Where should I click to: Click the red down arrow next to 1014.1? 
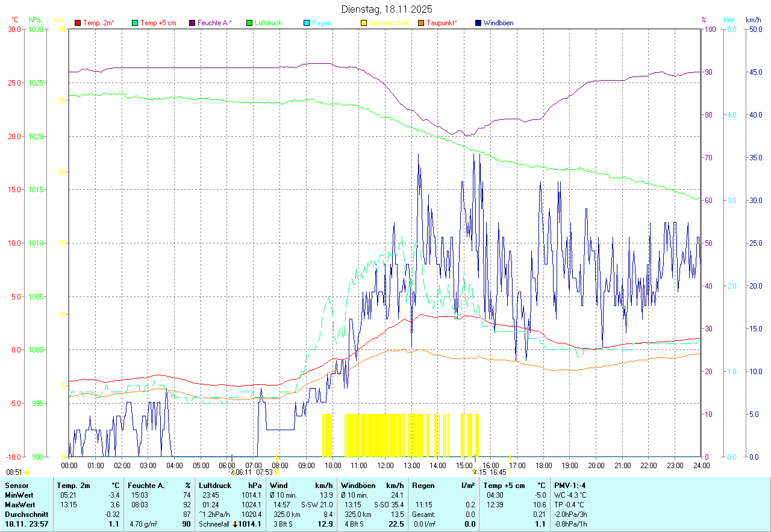235,524
